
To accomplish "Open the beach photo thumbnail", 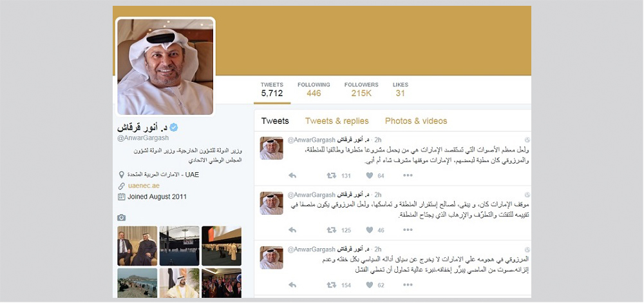I will click(137, 283).
